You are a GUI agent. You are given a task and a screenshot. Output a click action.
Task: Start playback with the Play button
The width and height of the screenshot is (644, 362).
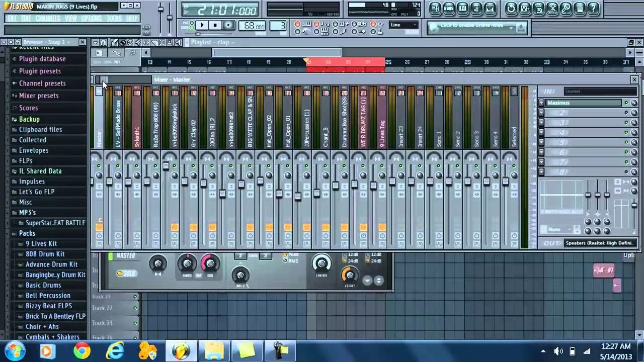(x=202, y=25)
